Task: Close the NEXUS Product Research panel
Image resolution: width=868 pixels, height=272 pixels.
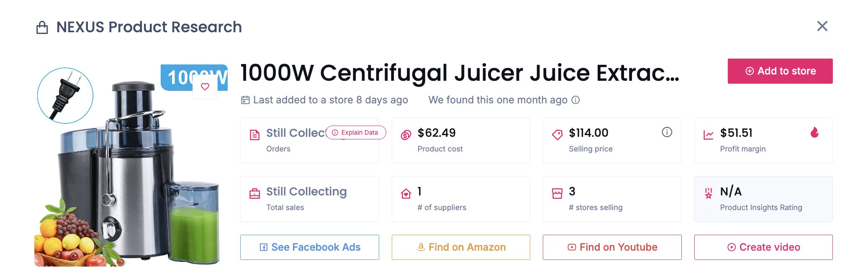Action: point(822,26)
